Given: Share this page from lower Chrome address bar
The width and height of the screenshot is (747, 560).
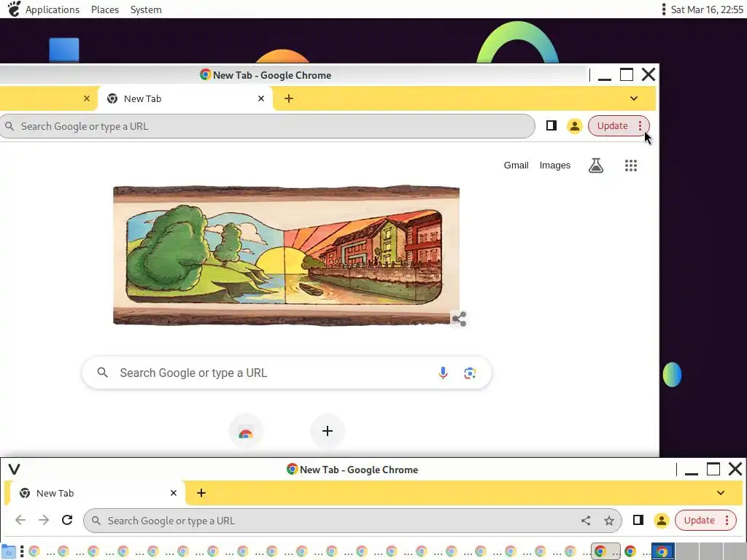Looking at the screenshot, I should (586, 521).
